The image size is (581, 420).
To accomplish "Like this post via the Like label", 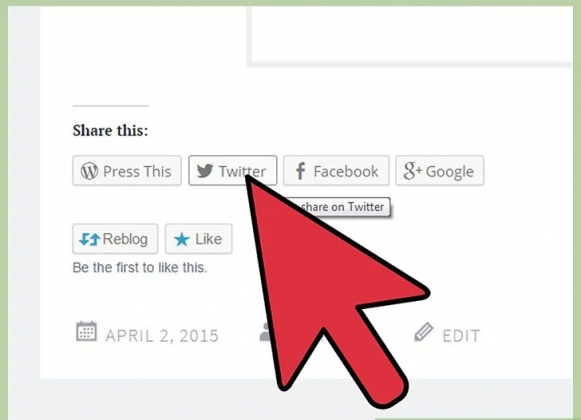I will pyautogui.click(x=209, y=239).
